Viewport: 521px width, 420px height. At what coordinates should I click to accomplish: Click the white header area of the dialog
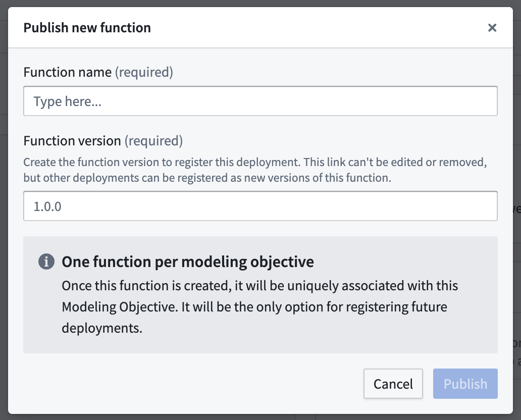[303, 28]
